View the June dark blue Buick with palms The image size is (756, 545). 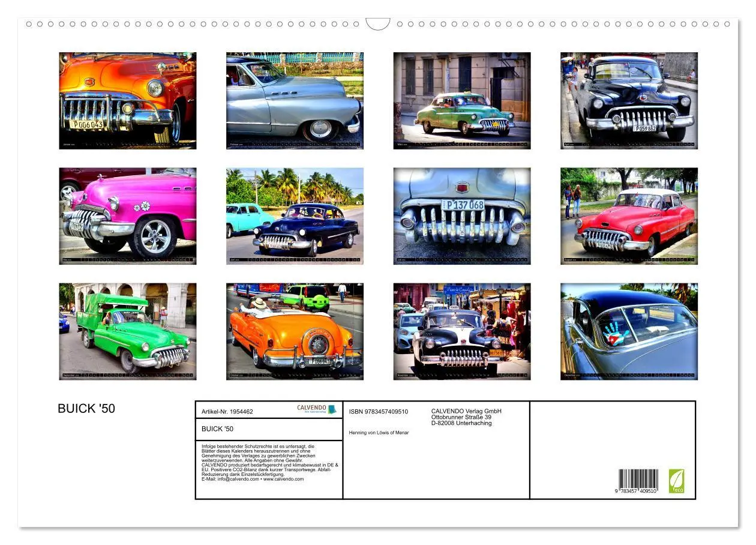point(295,216)
